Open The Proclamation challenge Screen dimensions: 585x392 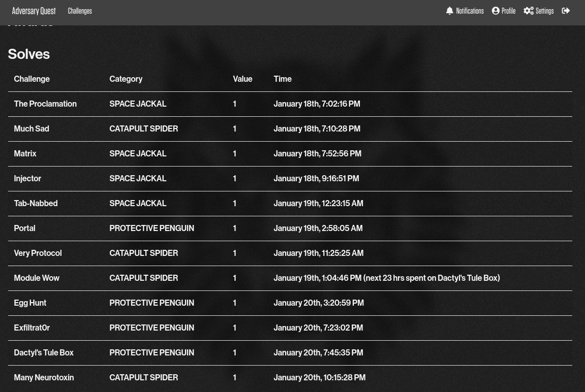[x=45, y=104]
